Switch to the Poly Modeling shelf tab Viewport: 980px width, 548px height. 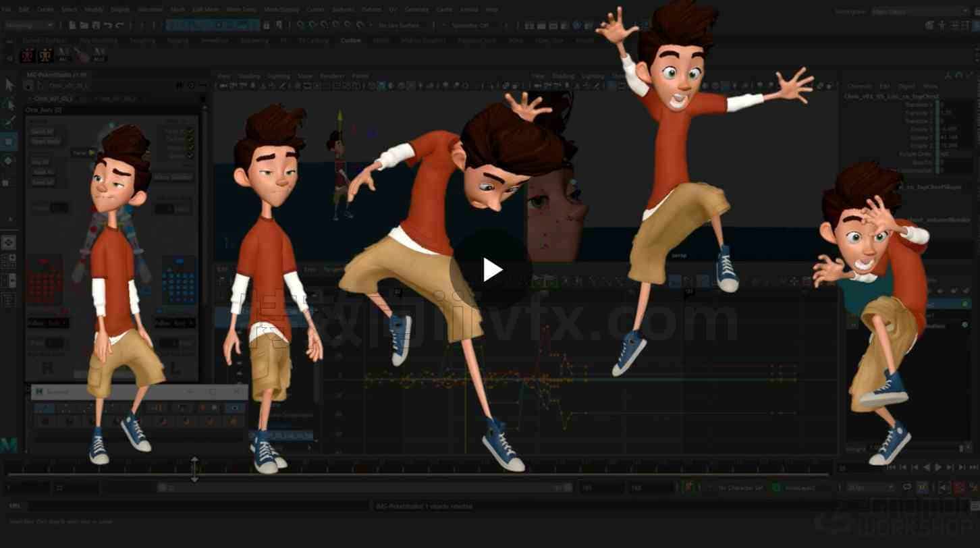pyautogui.click(x=99, y=40)
